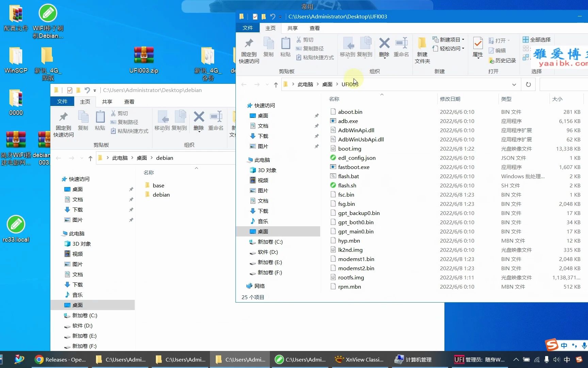Screen dimensions: 588x368
Task: Open 文件 menu in UFI003 window
Action: pos(248,28)
